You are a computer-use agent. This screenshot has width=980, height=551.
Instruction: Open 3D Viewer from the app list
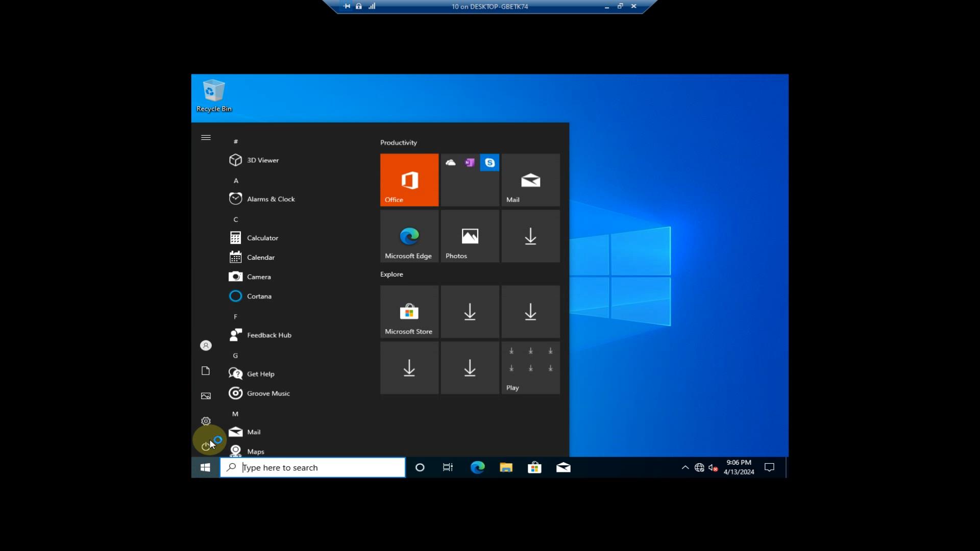(x=296, y=160)
